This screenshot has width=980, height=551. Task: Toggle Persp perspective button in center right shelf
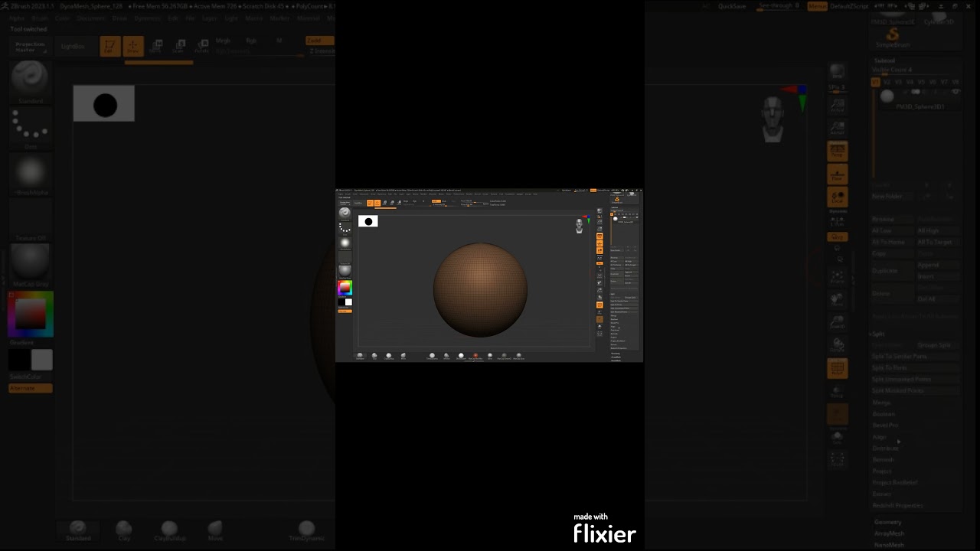click(599, 236)
